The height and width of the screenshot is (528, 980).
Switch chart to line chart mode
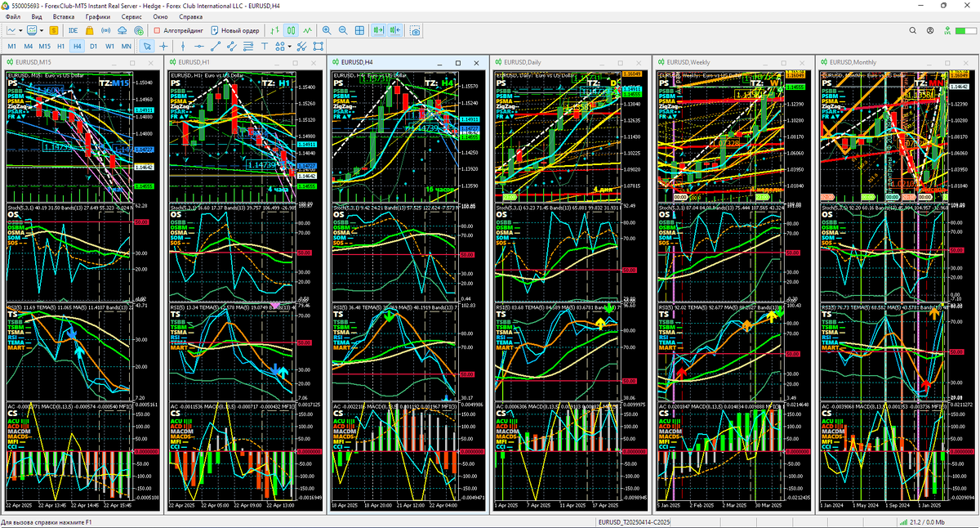[307, 30]
